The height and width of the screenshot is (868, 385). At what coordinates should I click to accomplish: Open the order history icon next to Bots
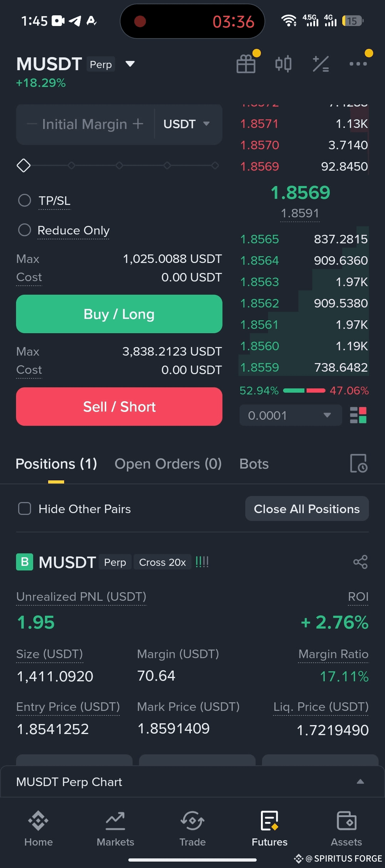[x=359, y=463]
